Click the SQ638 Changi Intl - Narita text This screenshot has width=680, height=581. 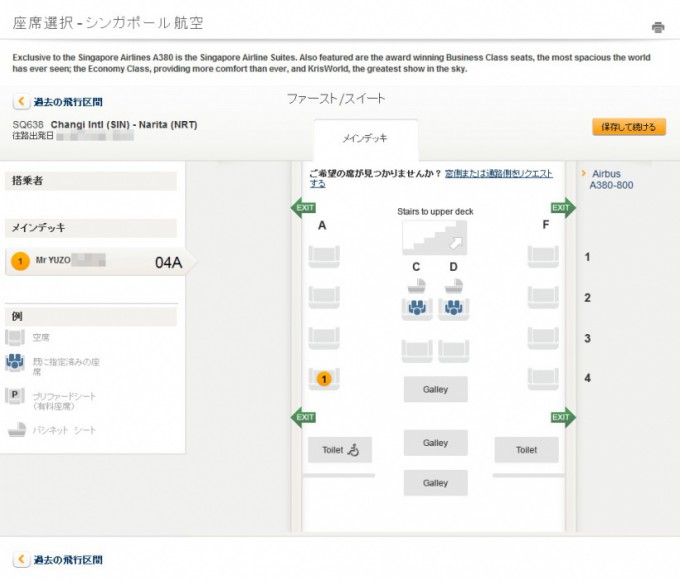105,124
